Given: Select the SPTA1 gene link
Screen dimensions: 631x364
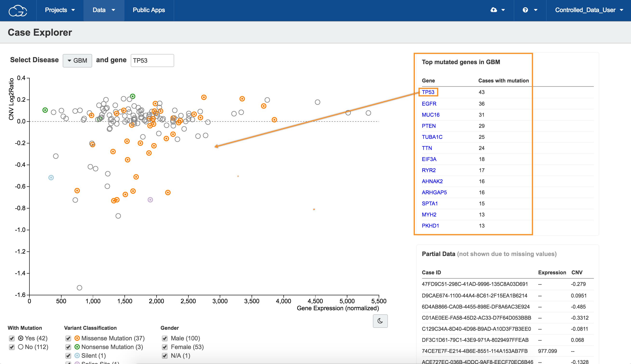Looking at the screenshot, I should tap(430, 203).
